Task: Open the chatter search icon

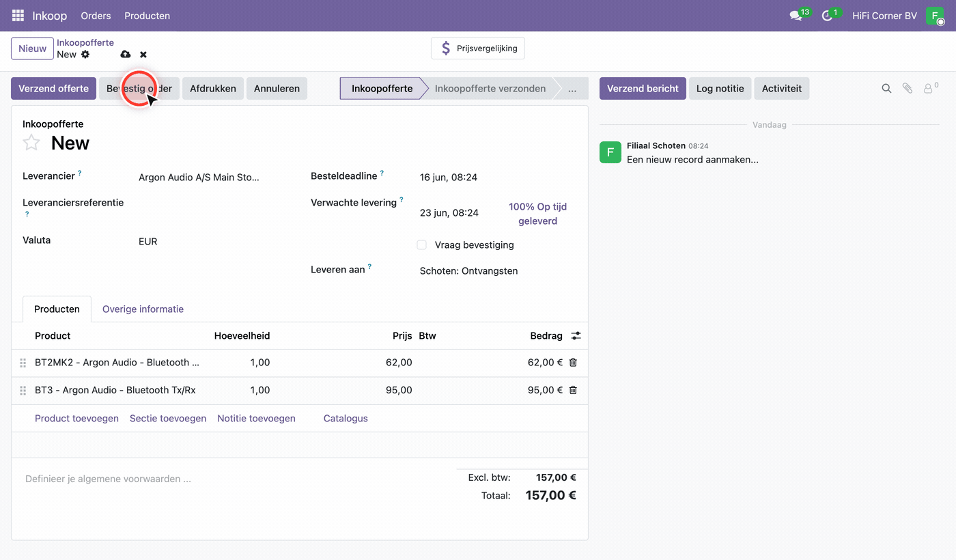Action: (886, 89)
